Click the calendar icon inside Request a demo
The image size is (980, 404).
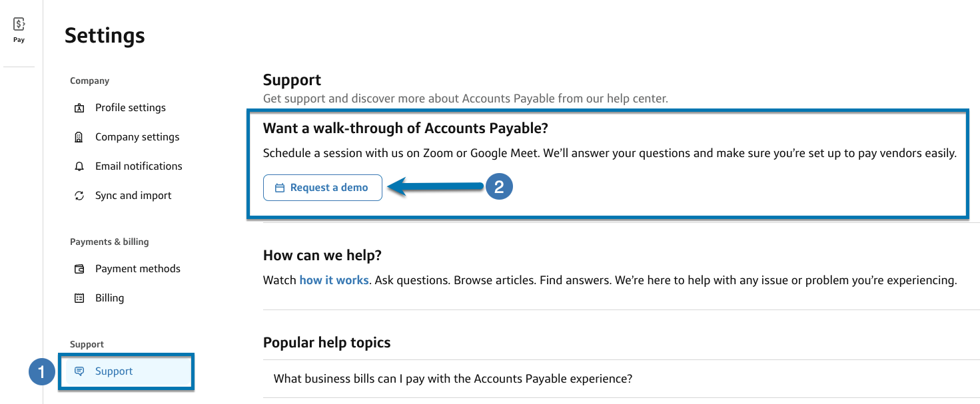pyautogui.click(x=279, y=188)
